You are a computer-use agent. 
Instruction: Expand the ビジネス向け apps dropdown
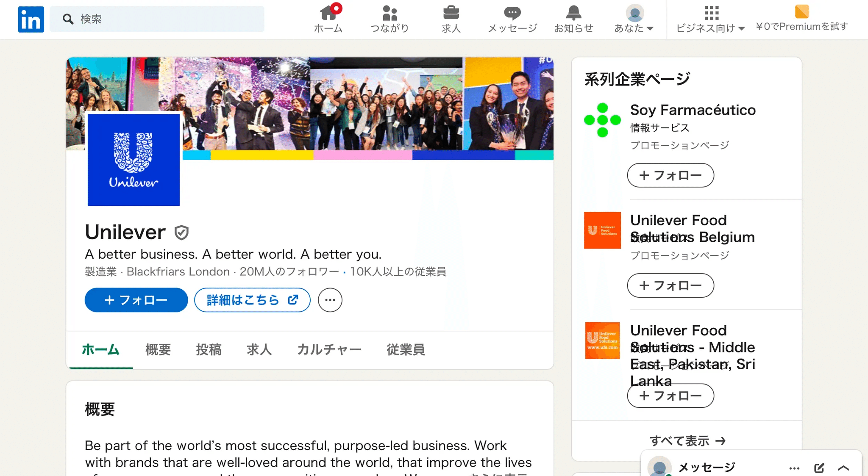(x=711, y=19)
